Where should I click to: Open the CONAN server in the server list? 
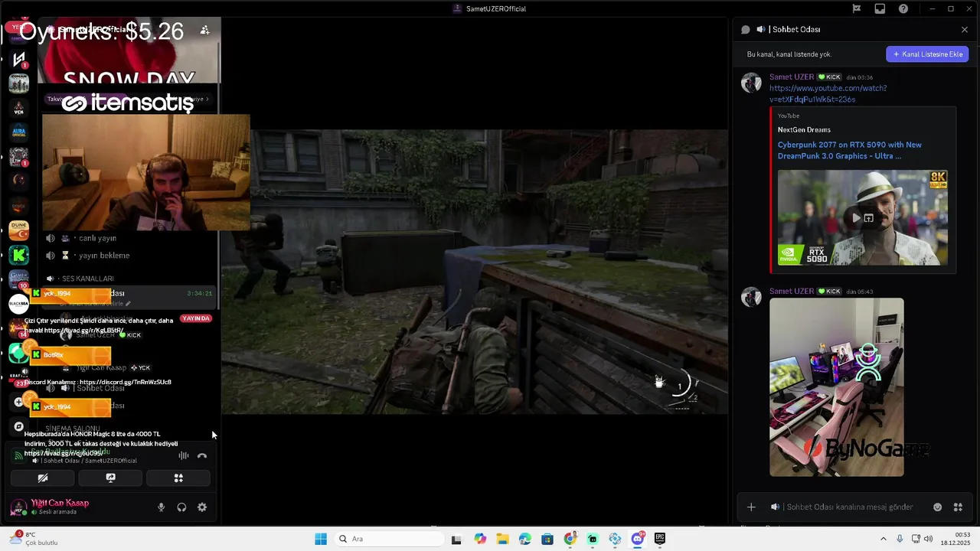point(19,82)
